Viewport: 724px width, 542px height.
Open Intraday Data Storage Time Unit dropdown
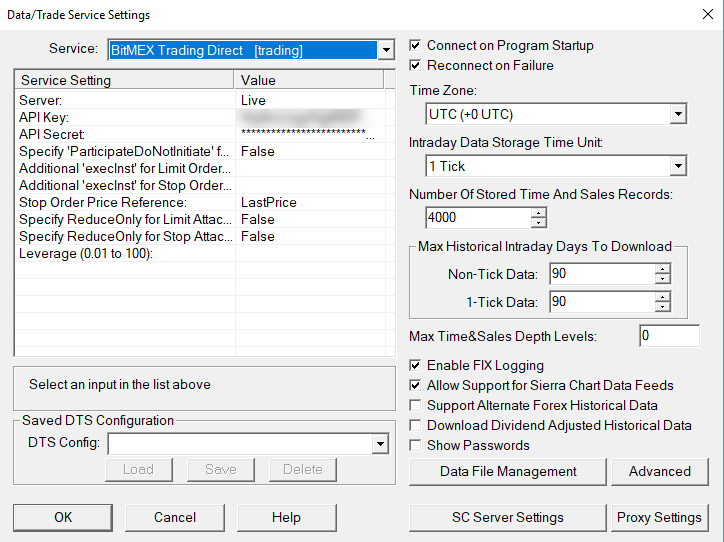tap(678, 166)
